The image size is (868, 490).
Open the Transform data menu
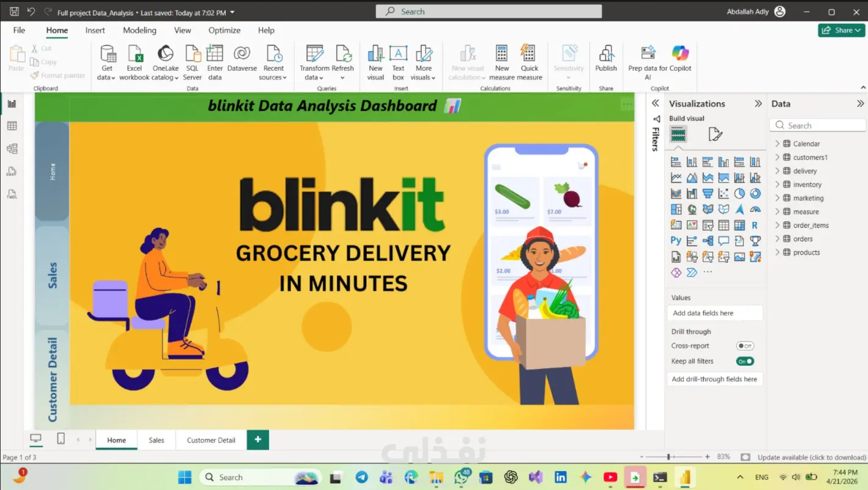[x=314, y=62]
